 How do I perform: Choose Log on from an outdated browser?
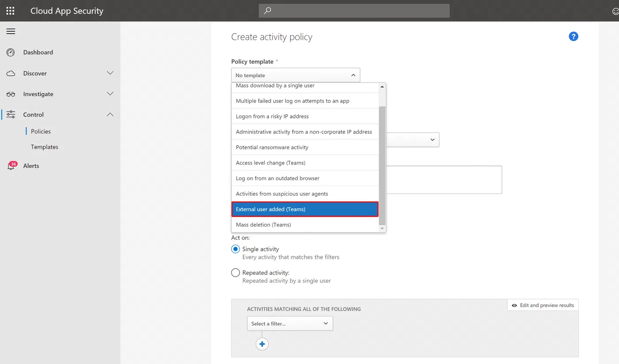(x=305, y=178)
